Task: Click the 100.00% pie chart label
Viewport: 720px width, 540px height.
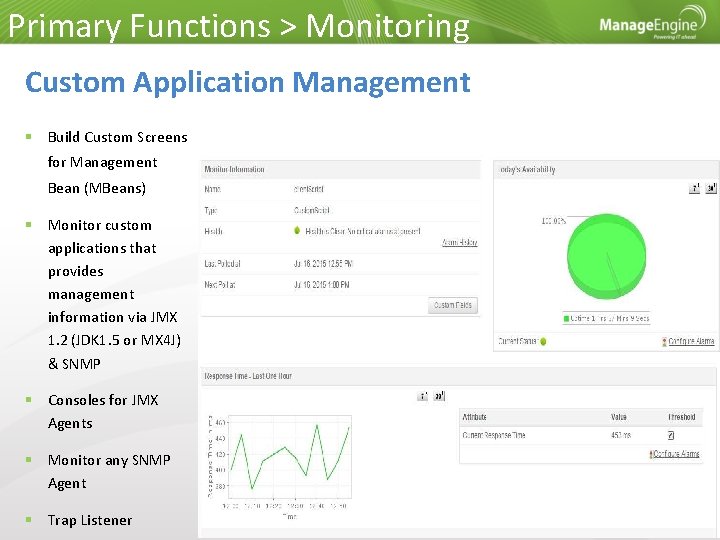Action: [553, 221]
